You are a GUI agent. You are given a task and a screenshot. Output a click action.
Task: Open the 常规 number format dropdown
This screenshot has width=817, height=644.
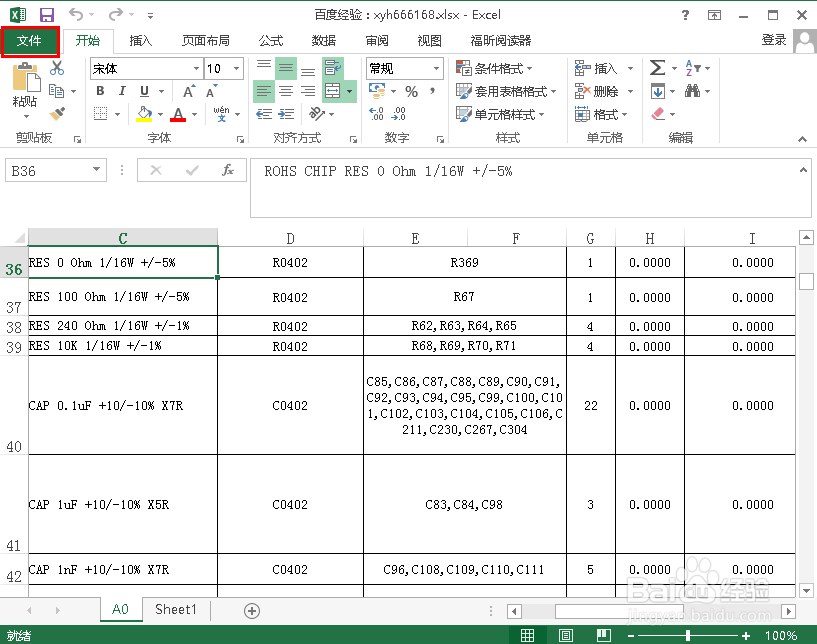pyautogui.click(x=437, y=68)
